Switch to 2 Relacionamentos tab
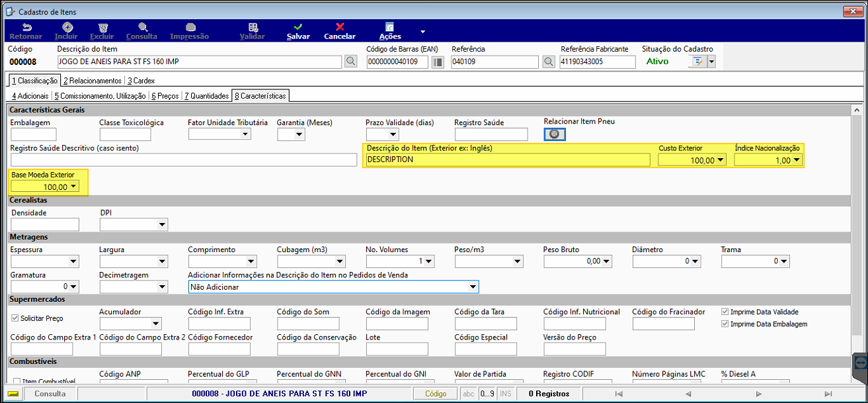The width and height of the screenshot is (868, 403). pyautogui.click(x=93, y=81)
